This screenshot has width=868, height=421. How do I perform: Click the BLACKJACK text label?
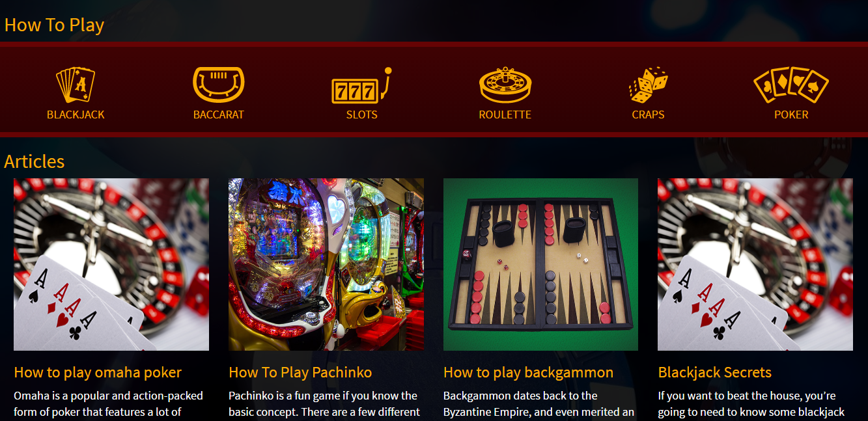tap(76, 115)
